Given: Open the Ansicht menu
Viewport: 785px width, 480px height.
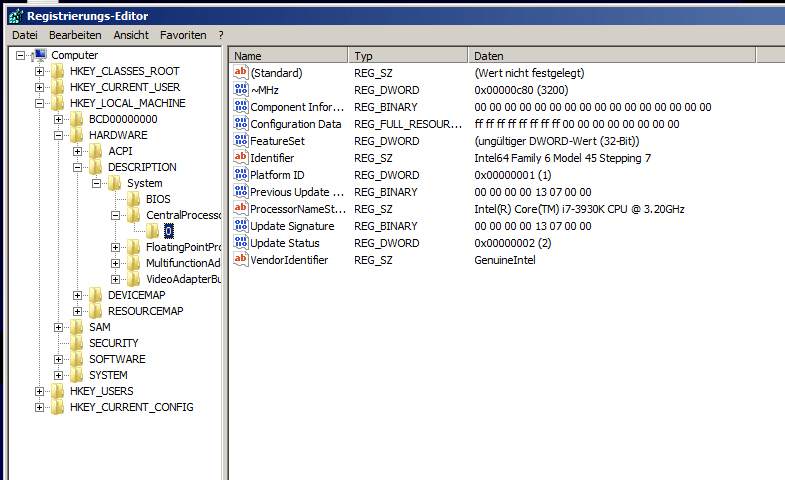Looking at the screenshot, I should (x=131, y=35).
